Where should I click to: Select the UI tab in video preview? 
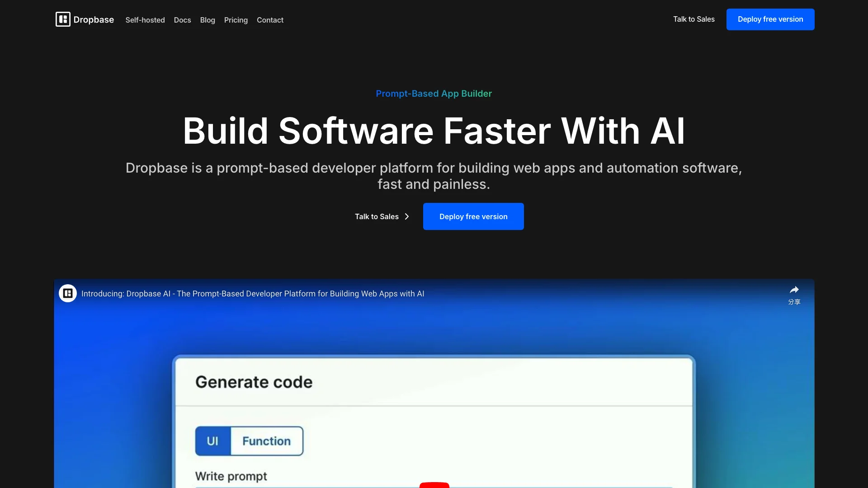(213, 441)
